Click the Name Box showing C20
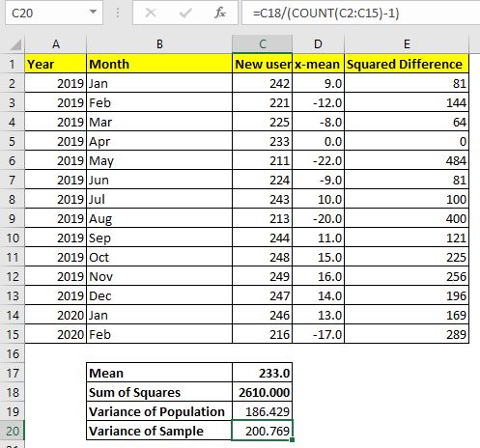This screenshot has height=448, width=480. [54, 13]
